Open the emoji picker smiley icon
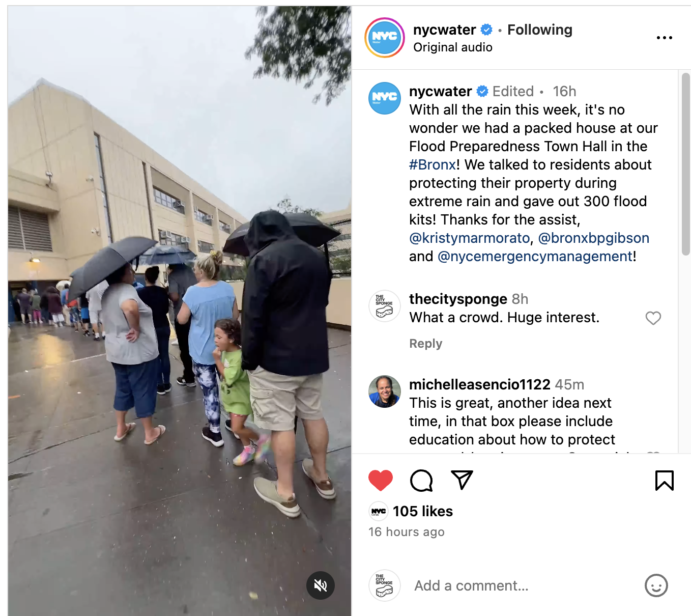Image resolution: width=691 pixels, height=616 pixels. point(656,585)
